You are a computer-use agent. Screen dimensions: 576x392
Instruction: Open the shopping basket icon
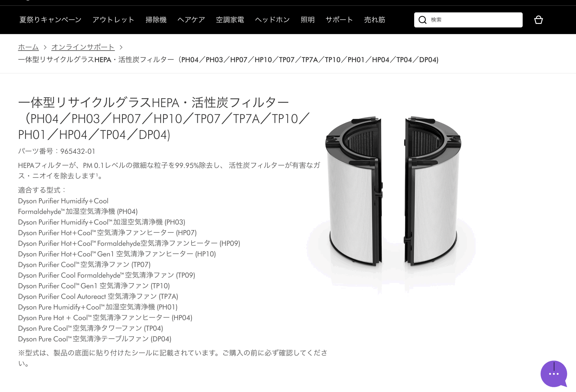click(x=538, y=20)
